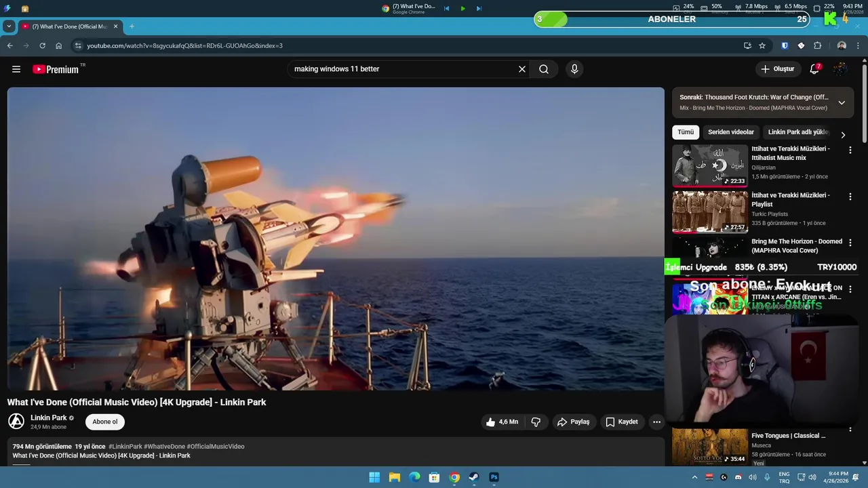Dislike the video with thumbs down
The width and height of the screenshot is (868, 488).
536,422
